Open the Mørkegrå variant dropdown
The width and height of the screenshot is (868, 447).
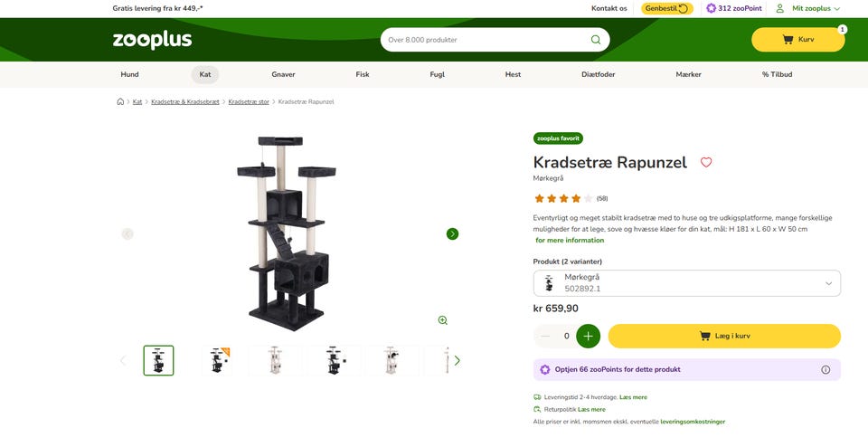click(x=686, y=283)
